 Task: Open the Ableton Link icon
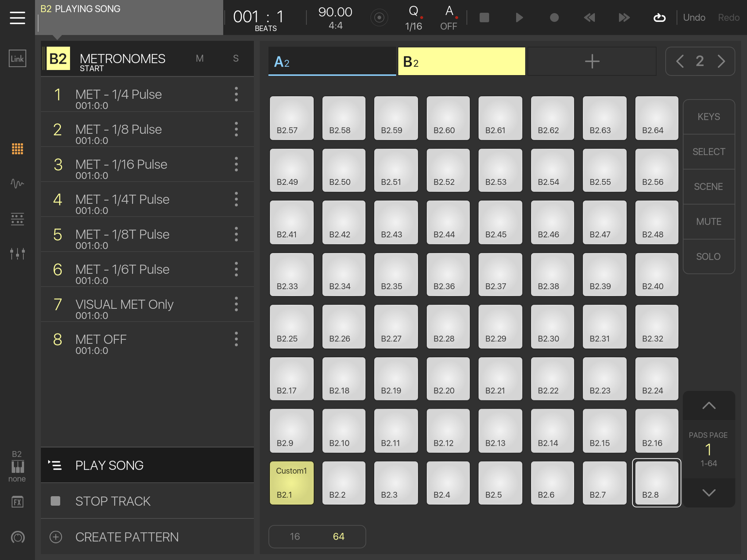click(17, 58)
